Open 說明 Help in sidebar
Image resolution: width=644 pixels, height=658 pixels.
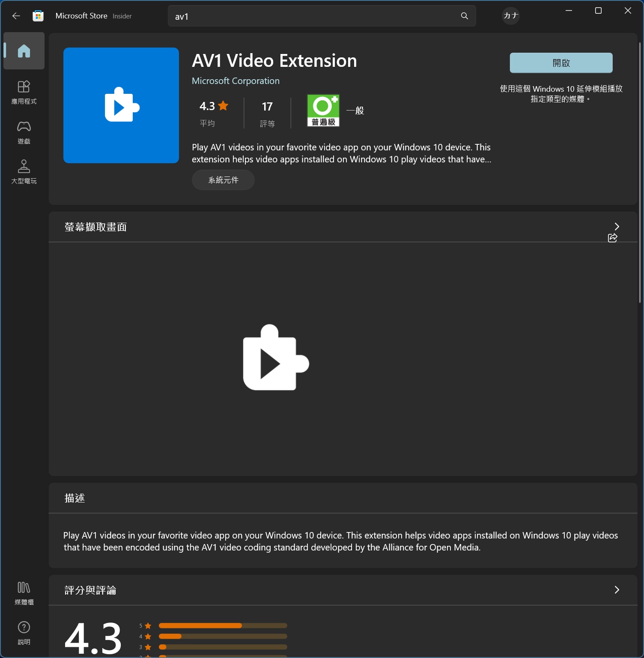pyautogui.click(x=24, y=633)
